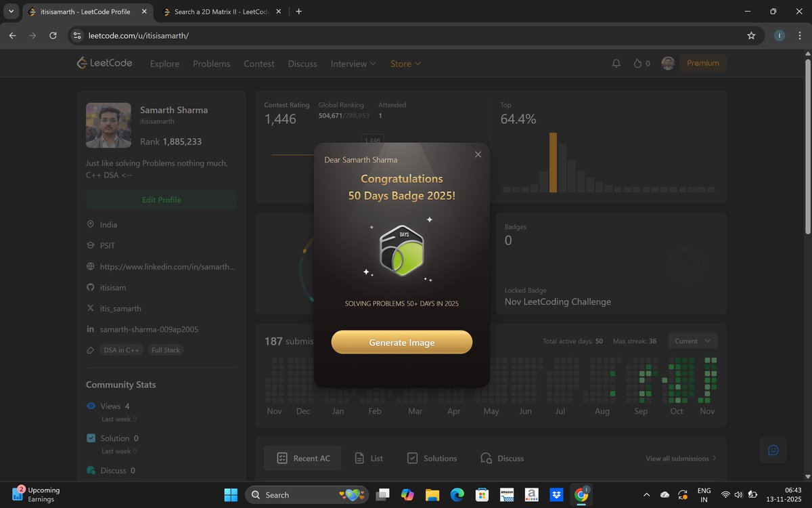Open the tab search chevron button
Screen dimensions: 812x508
tap(11, 12)
